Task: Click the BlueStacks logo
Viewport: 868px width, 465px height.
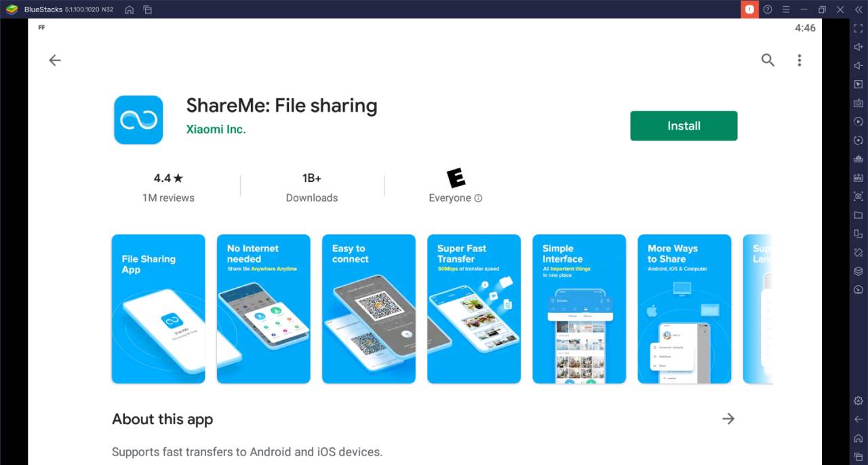Action: tap(12, 10)
